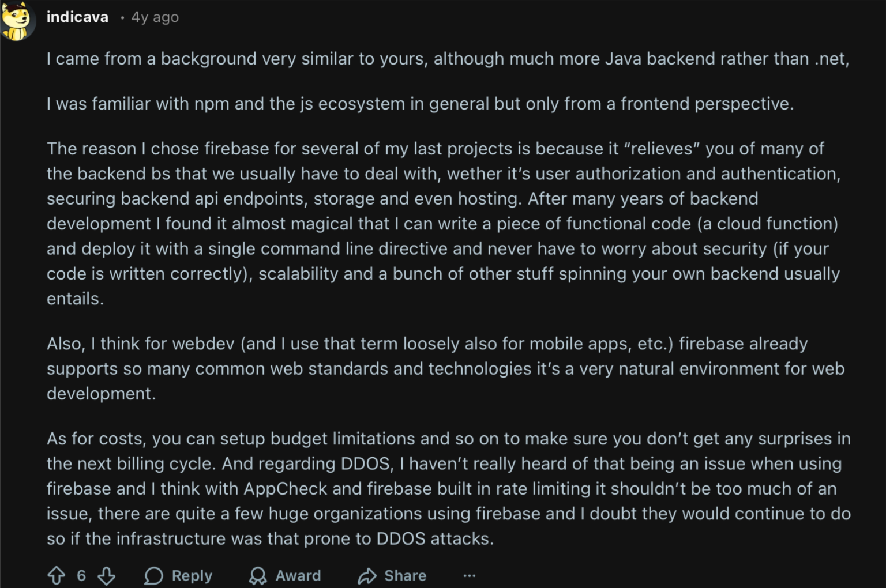Open the three-dot more options menu
Image resolution: width=886 pixels, height=588 pixels.
pyautogui.click(x=470, y=575)
